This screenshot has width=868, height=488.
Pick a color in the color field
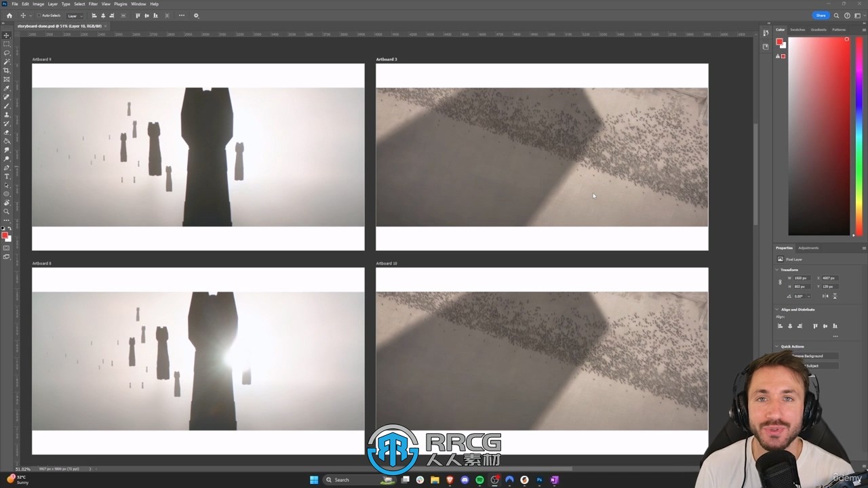[818, 136]
